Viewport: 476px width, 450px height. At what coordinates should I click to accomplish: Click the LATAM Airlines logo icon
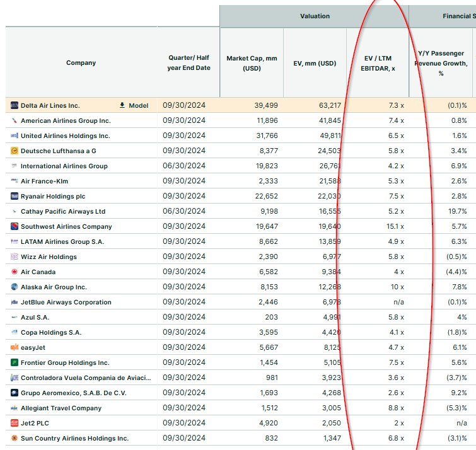click(15, 241)
